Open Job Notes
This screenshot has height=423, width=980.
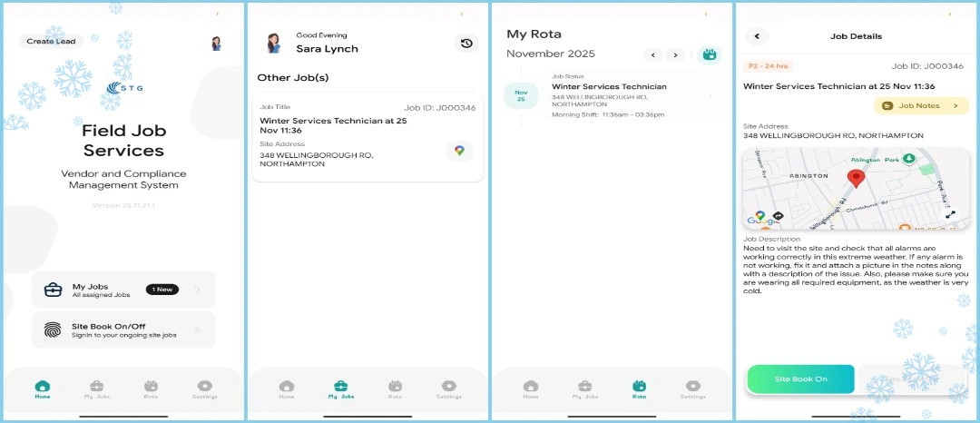coord(921,106)
